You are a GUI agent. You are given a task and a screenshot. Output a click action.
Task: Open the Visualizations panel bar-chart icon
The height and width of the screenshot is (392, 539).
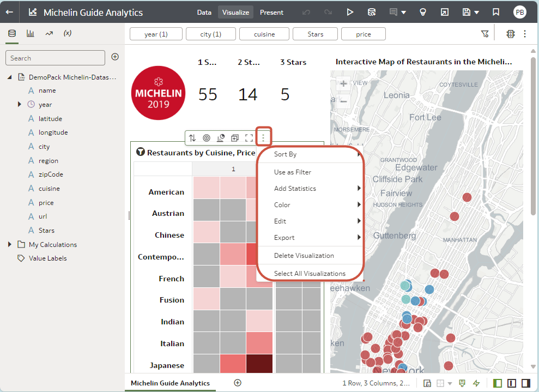(31, 33)
